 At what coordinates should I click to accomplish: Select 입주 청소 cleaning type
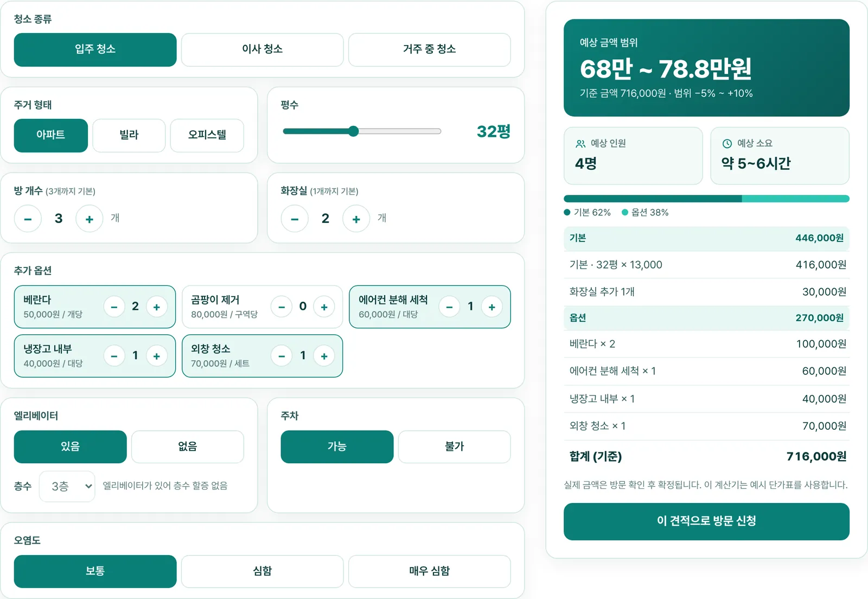(95, 50)
